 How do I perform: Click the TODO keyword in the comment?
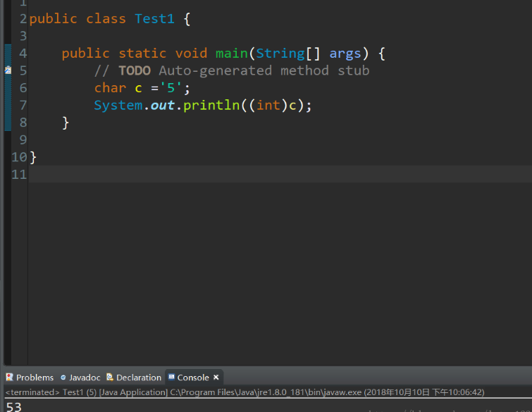(x=134, y=70)
